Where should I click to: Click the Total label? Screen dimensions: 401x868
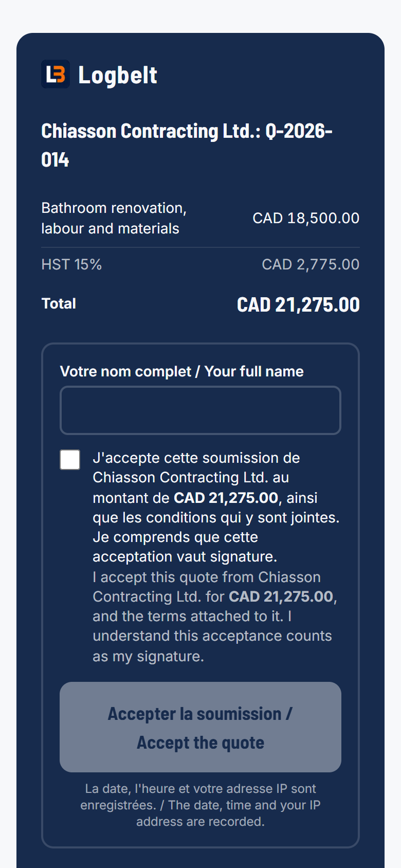click(59, 303)
